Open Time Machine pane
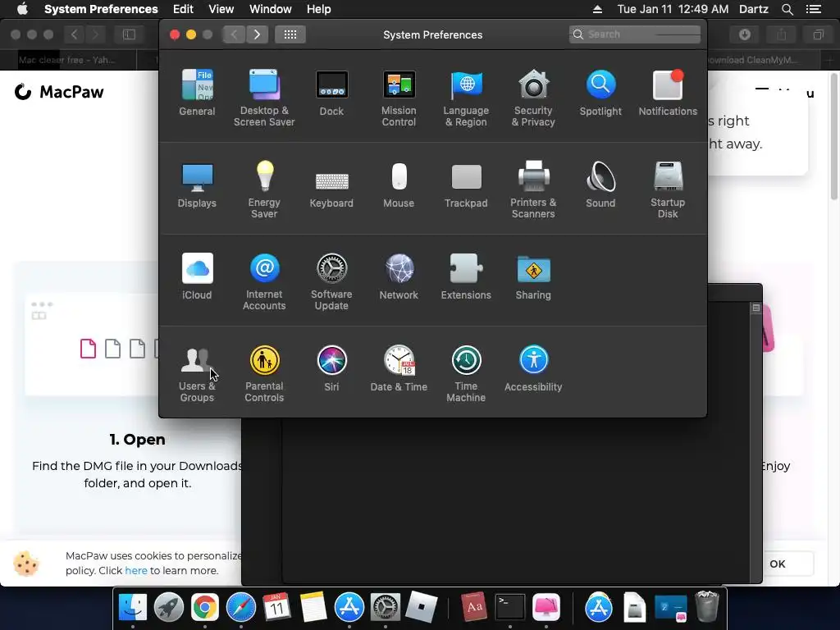The width and height of the screenshot is (840, 630). point(466,374)
